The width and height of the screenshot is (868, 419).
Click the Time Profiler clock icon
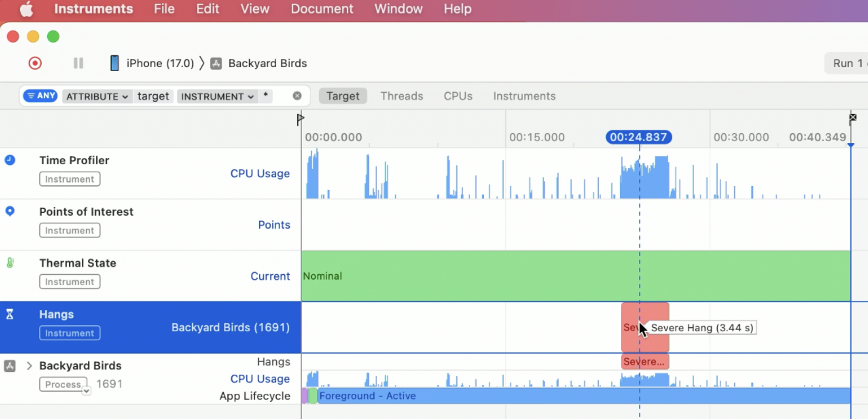pyautogui.click(x=10, y=160)
